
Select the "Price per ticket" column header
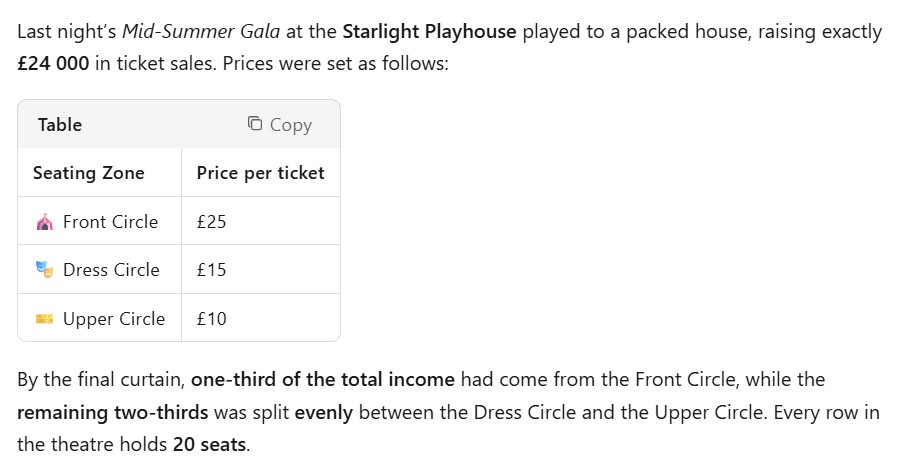pos(260,173)
